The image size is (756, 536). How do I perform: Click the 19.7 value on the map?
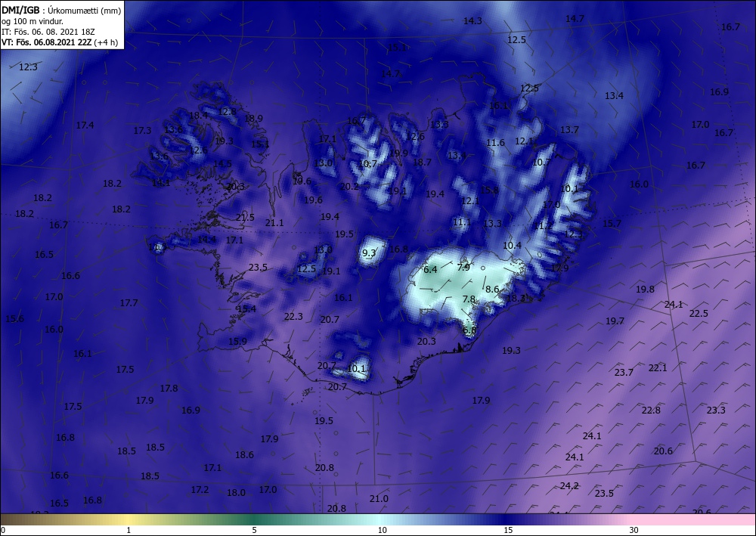click(615, 321)
